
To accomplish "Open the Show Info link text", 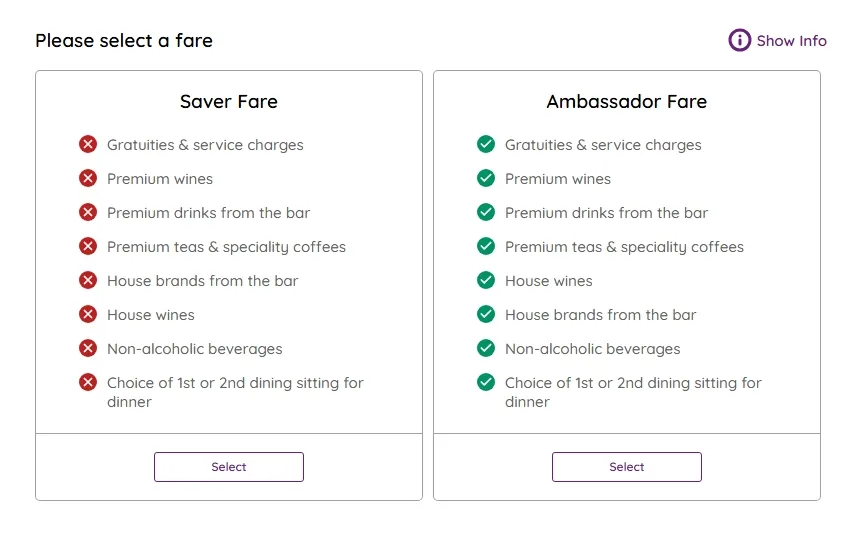I will pos(791,41).
